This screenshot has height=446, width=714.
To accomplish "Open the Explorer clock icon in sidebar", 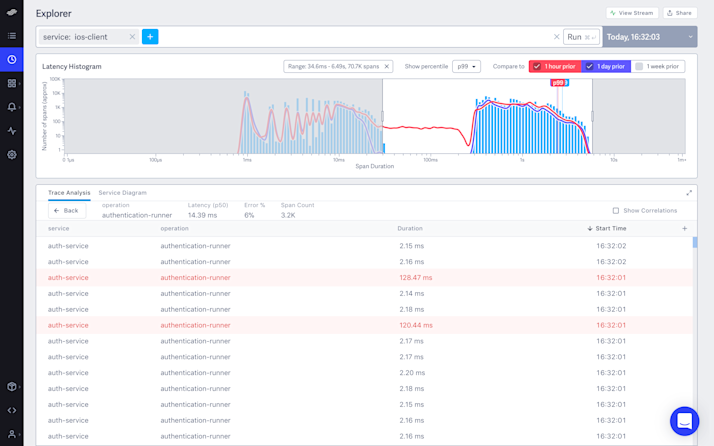I will (11, 60).
